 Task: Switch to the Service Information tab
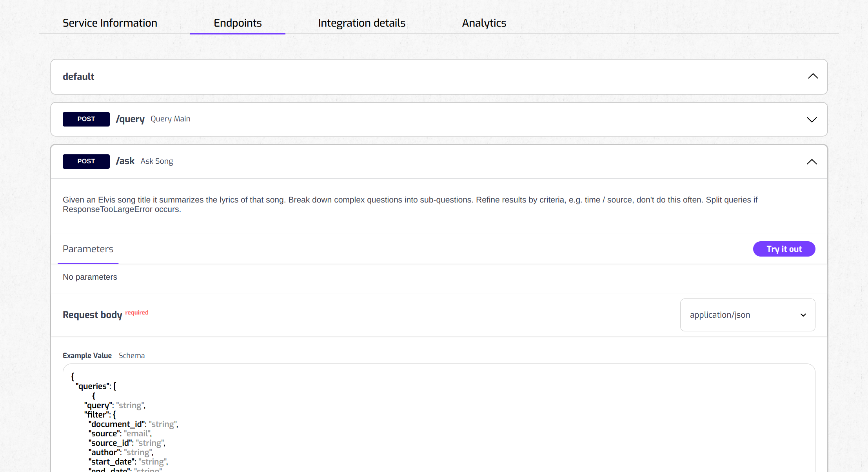point(110,23)
